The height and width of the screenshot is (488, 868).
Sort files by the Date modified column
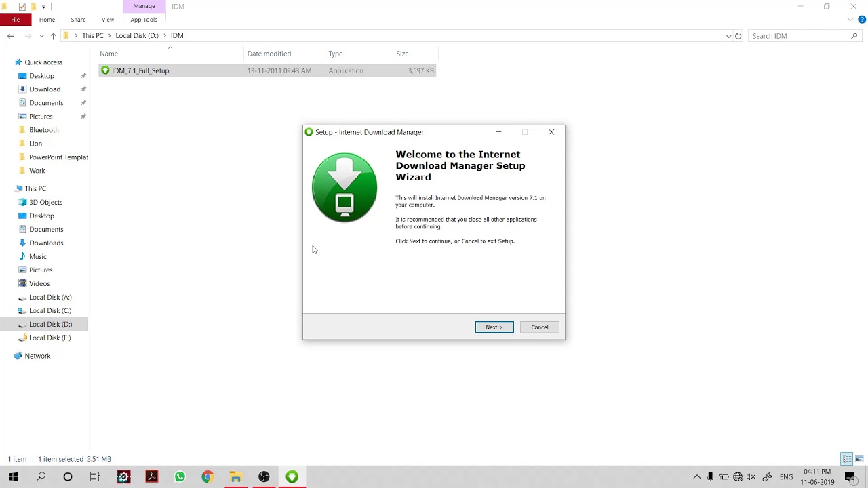click(269, 54)
